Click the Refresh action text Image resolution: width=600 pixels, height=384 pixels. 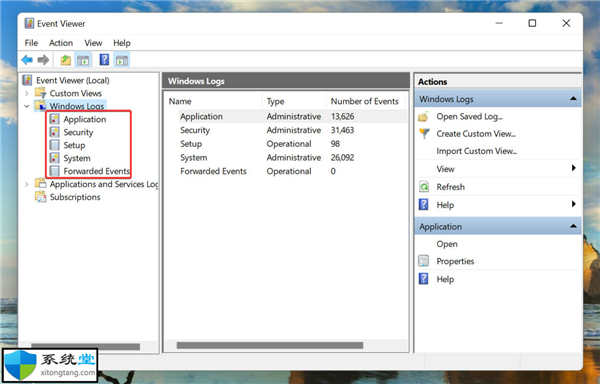tap(450, 187)
